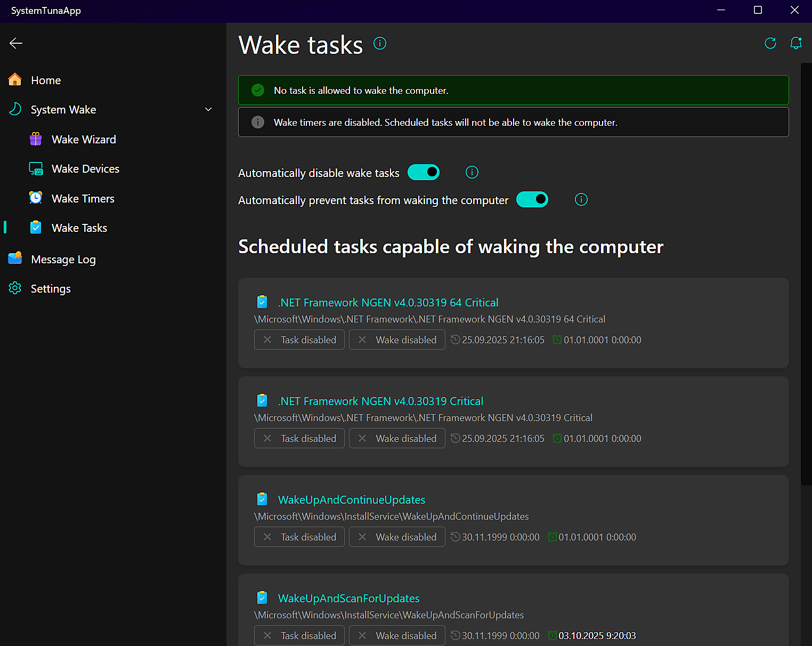Image resolution: width=812 pixels, height=646 pixels.
Task: Toggle Automatically disable wake tasks switch
Action: (x=424, y=172)
